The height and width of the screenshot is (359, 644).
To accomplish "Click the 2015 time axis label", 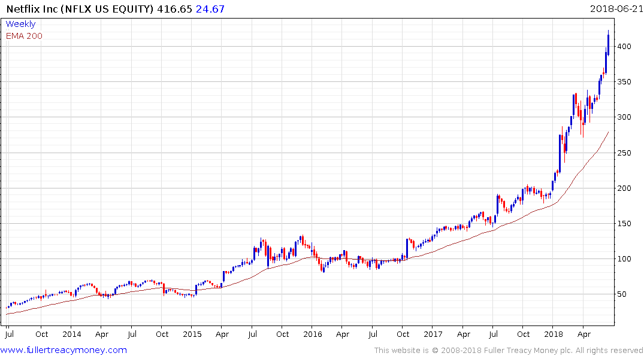I will pos(192,334).
